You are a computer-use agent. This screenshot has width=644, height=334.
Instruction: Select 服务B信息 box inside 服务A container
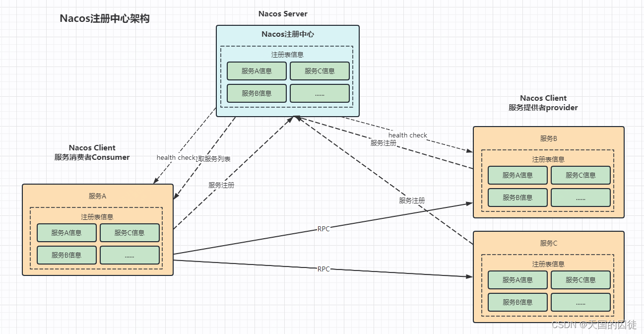66,255
